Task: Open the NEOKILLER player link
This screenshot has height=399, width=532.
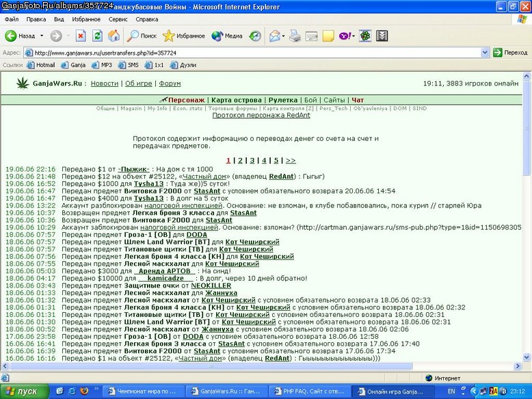Action: click(x=211, y=286)
